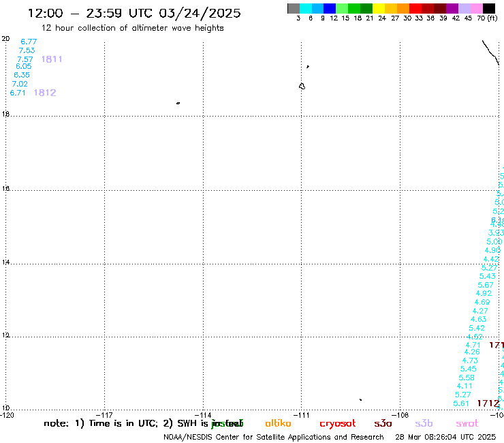The image size is (504, 443).
Task: Click the s3b time stamp 1812
Action: pos(45,93)
